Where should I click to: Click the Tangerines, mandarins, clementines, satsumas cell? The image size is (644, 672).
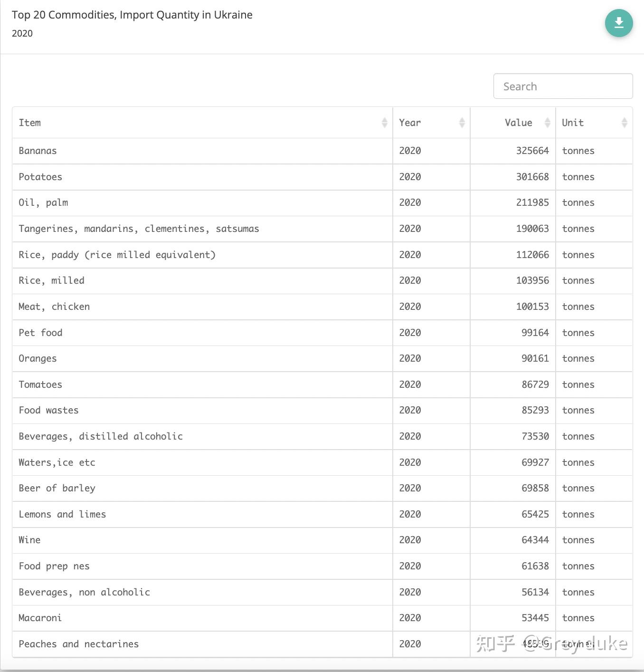[x=139, y=229]
